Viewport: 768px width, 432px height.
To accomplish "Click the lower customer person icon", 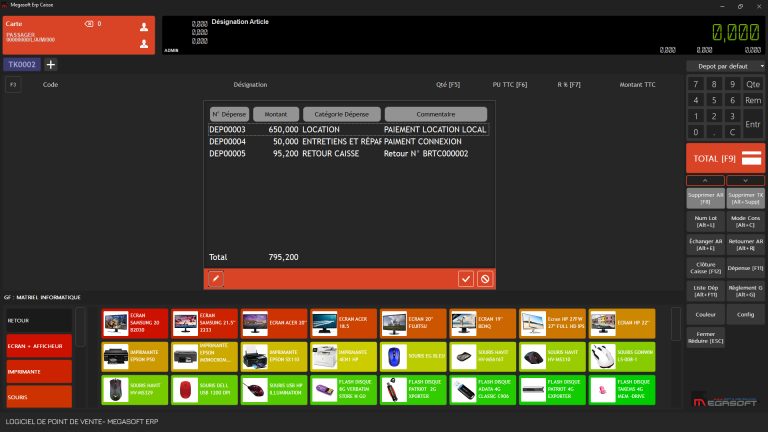I will [x=144, y=44].
